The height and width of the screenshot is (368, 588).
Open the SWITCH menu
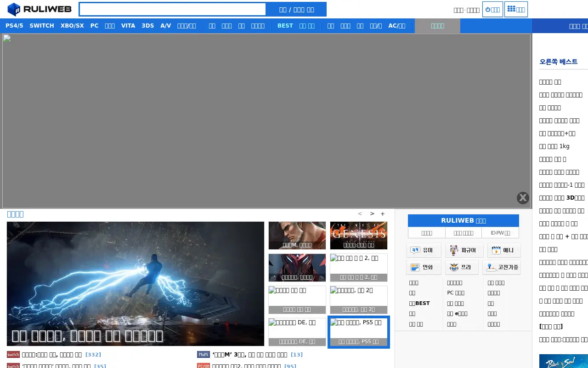pos(42,26)
